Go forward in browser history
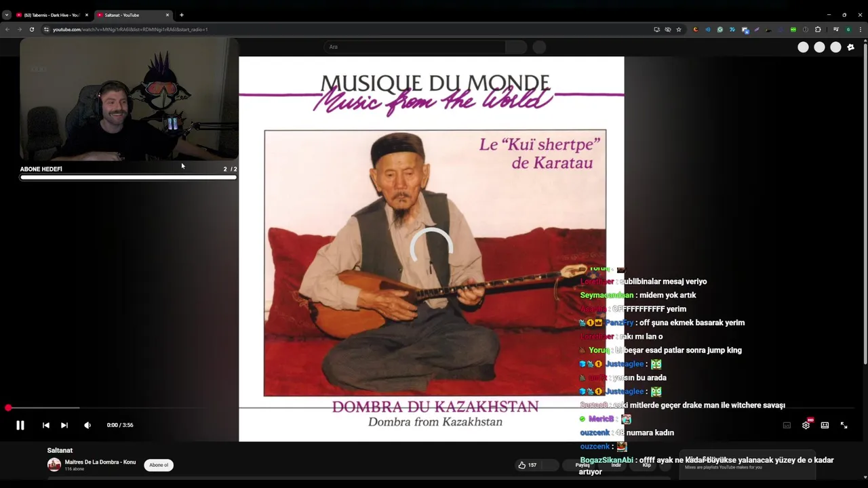The height and width of the screenshot is (488, 868). pos(19,29)
